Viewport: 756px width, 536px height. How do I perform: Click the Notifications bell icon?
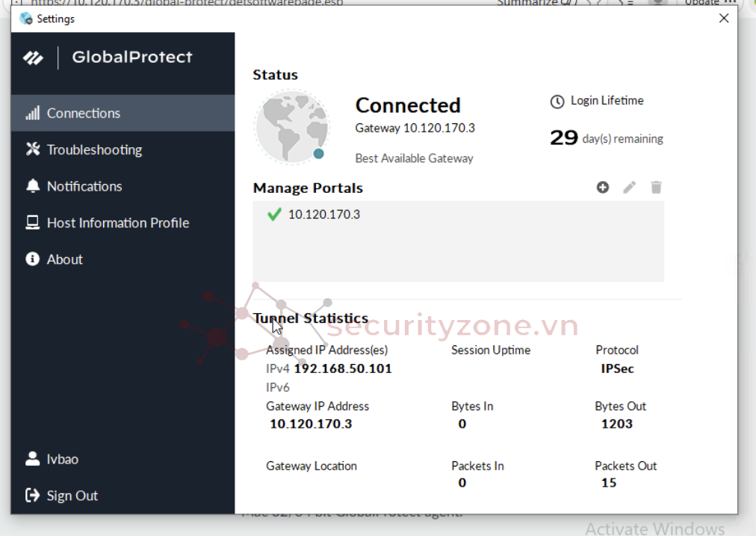32,186
